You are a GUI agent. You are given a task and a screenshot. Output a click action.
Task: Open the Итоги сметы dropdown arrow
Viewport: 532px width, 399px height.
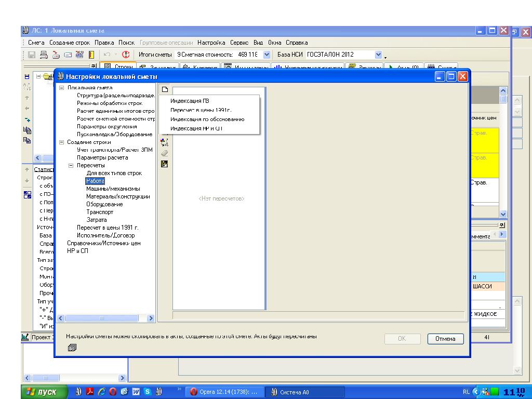pos(267,55)
